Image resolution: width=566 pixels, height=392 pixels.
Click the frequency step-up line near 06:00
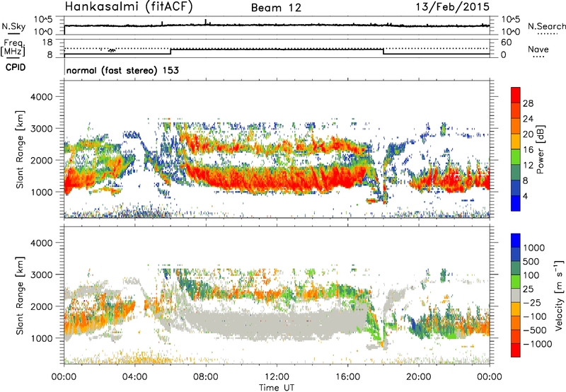(171, 51)
